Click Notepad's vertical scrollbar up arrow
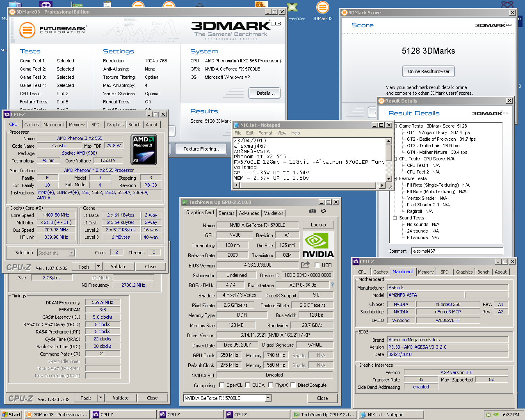Viewport: 525px width, 420px height. pyautogui.click(x=389, y=142)
